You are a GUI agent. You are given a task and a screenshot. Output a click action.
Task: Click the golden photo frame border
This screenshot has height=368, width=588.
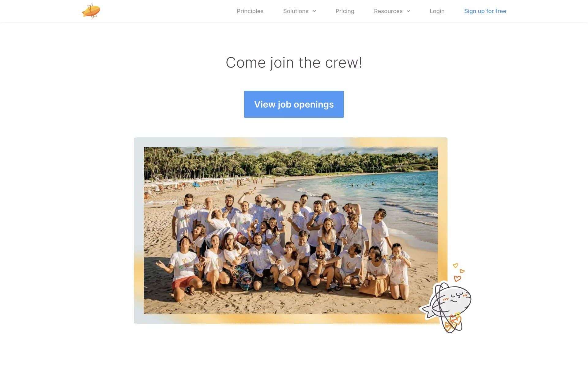(443, 215)
